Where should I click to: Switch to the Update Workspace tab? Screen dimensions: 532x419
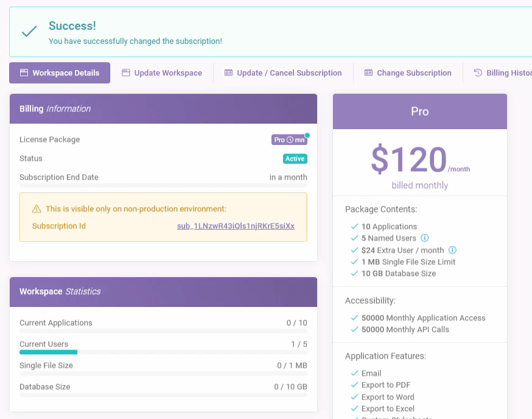pos(162,72)
